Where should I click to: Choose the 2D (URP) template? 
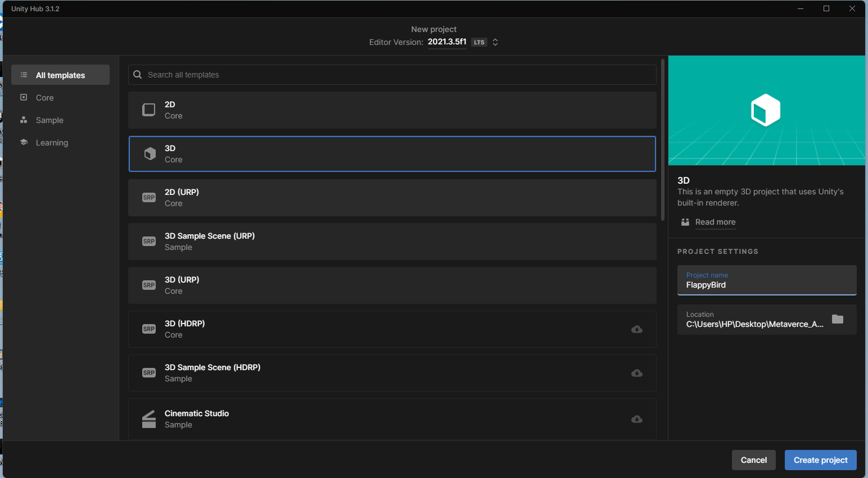(x=392, y=198)
